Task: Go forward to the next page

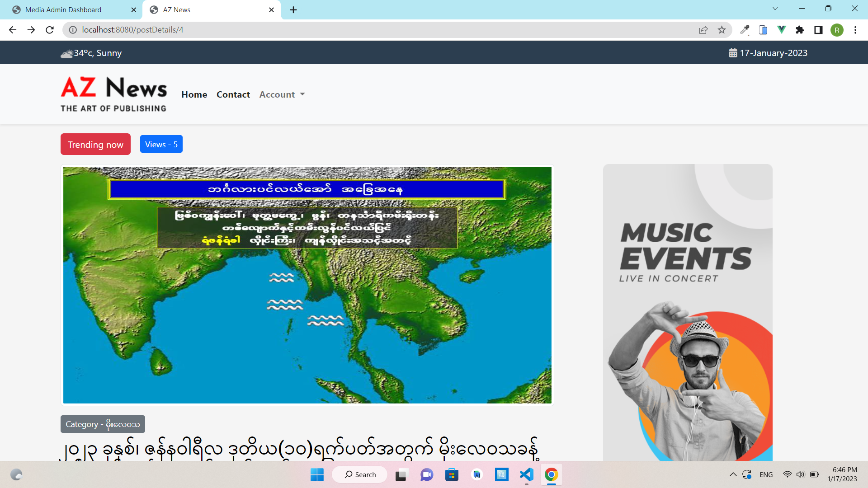Action: [x=31, y=30]
